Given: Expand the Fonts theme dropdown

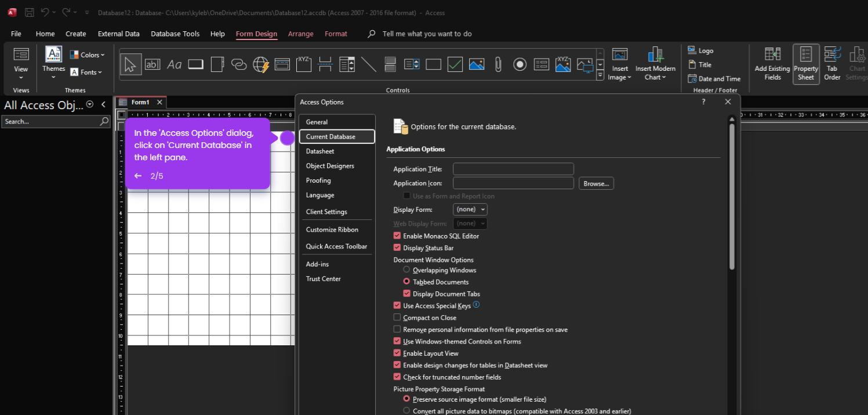Looking at the screenshot, I should [x=86, y=72].
